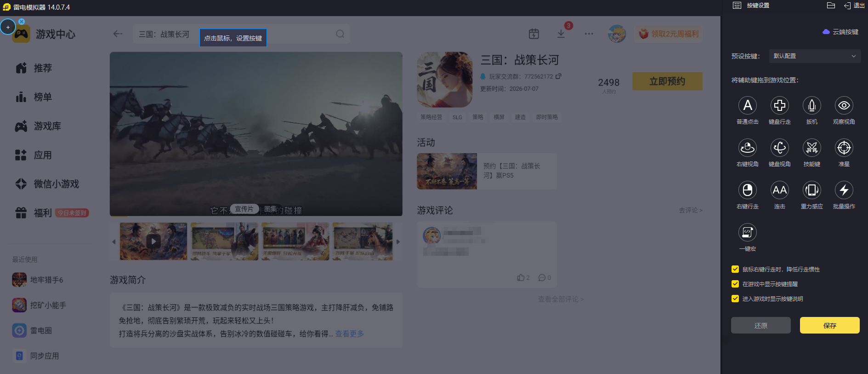Open 同步应用 from recent list

(x=35, y=356)
